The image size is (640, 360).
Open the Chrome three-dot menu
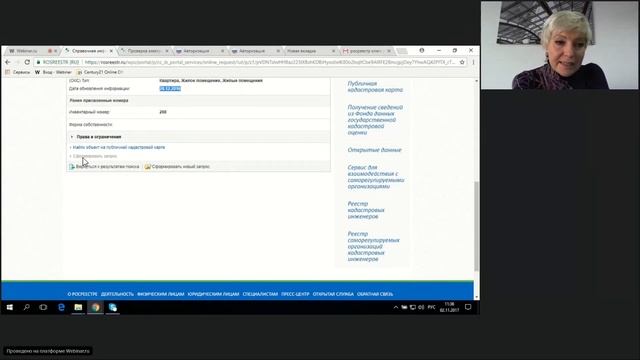click(x=473, y=62)
